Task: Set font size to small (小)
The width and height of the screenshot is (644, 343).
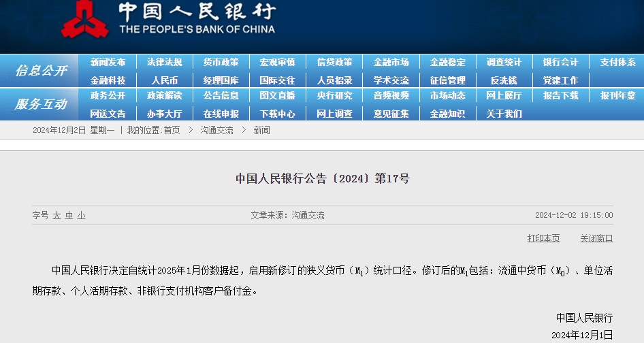Action: 81,215
